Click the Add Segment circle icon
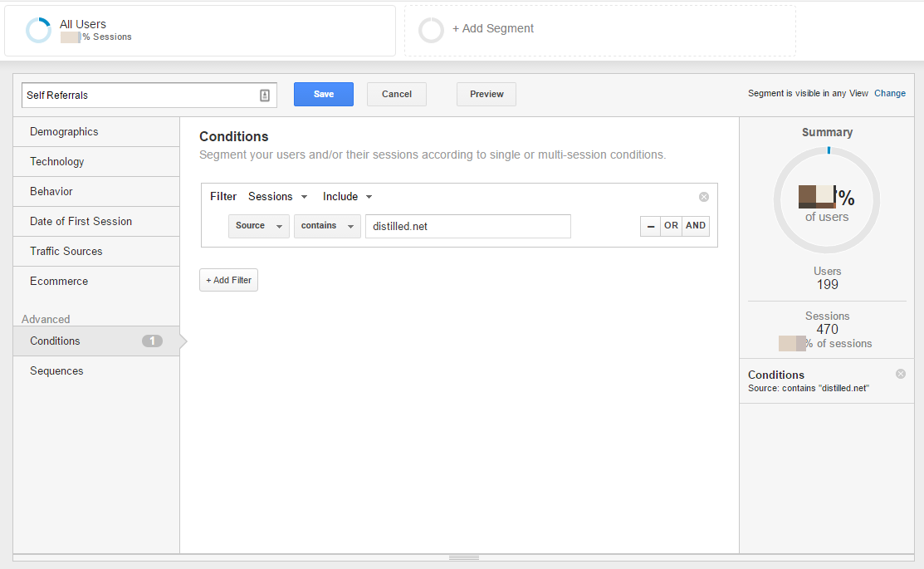This screenshot has height=569, width=924. [x=431, y=31]
